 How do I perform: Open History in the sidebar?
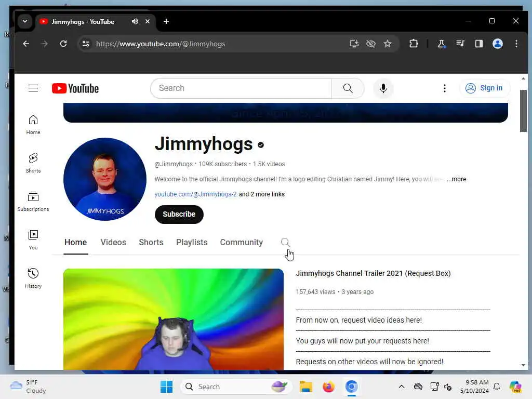point(33,278)
